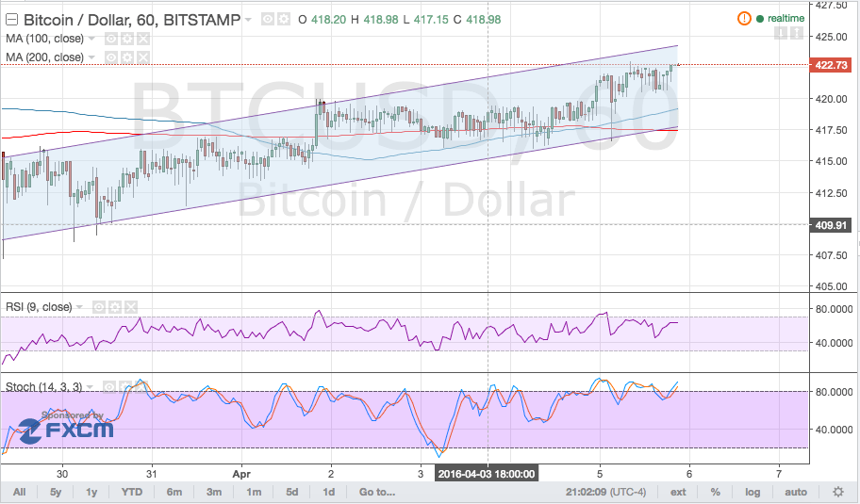Viewport: 860px width, 504px height.
Task: Select the All date range
Action: coord(19,492)
